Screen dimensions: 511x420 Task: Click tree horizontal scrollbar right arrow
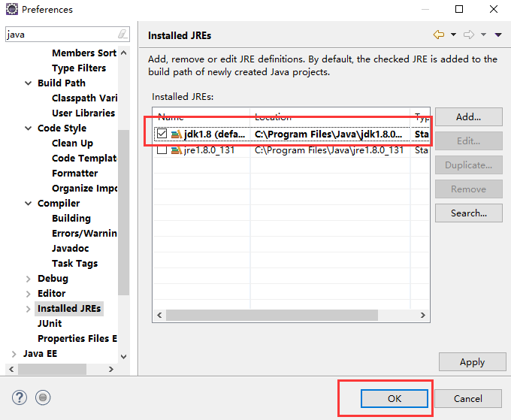click(111, 369)
